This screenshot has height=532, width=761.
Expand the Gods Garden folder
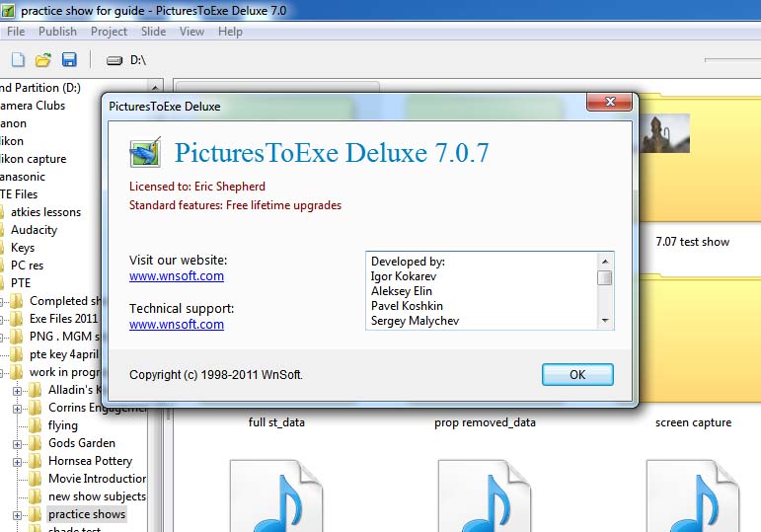[17, 443]
